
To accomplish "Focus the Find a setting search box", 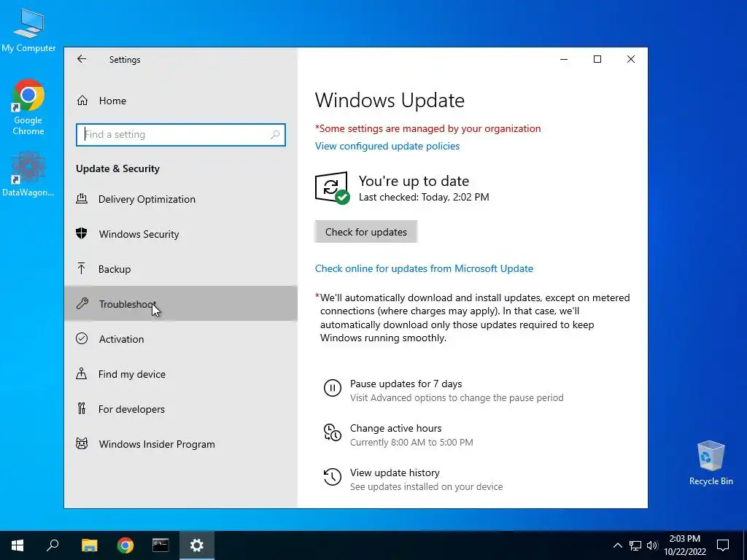I will tap(181, 135).
